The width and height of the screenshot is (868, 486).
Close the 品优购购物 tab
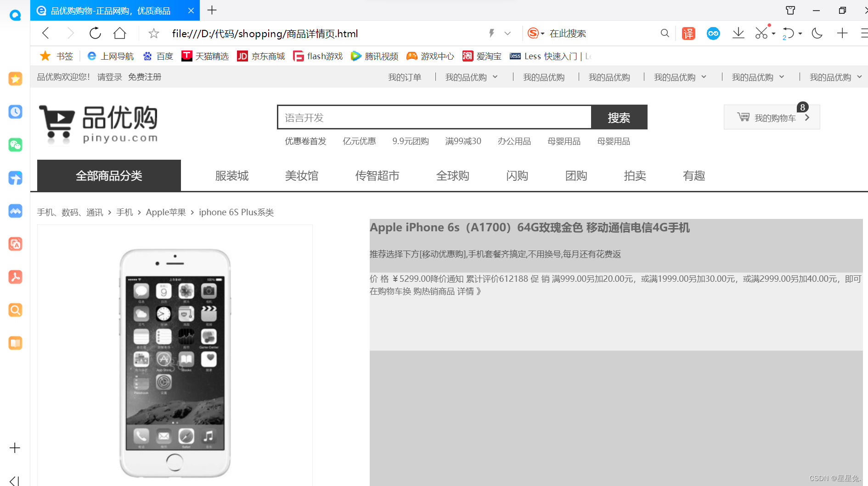point(191,11)
